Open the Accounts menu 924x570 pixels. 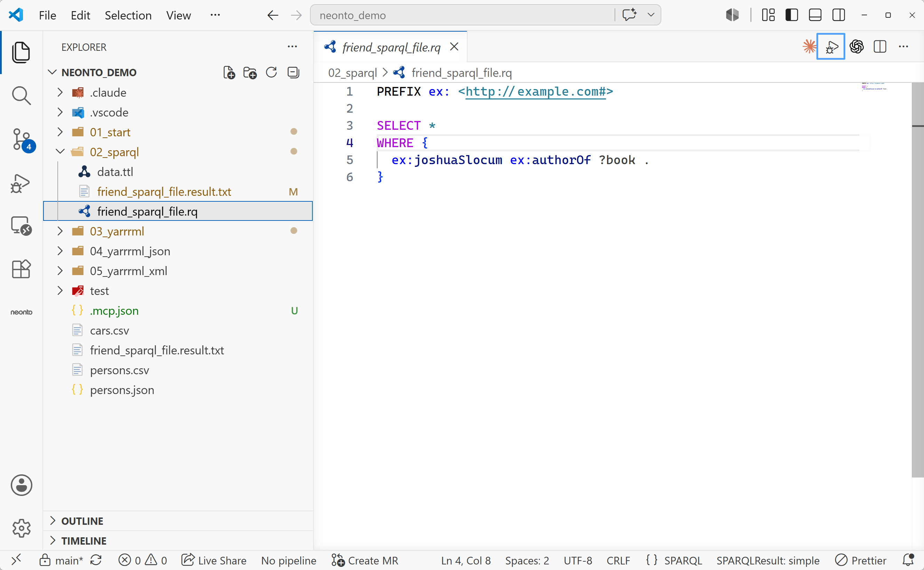point(21,485)
